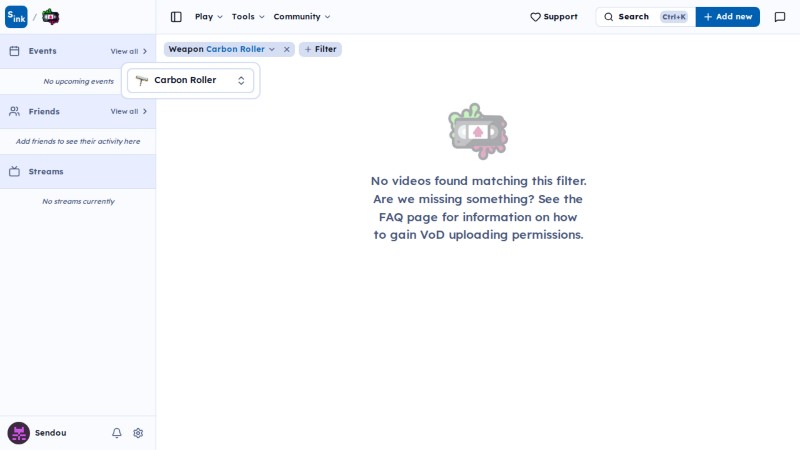
Task: Add a new Filter
Action: pyautogui.click(x=320, y=49)
